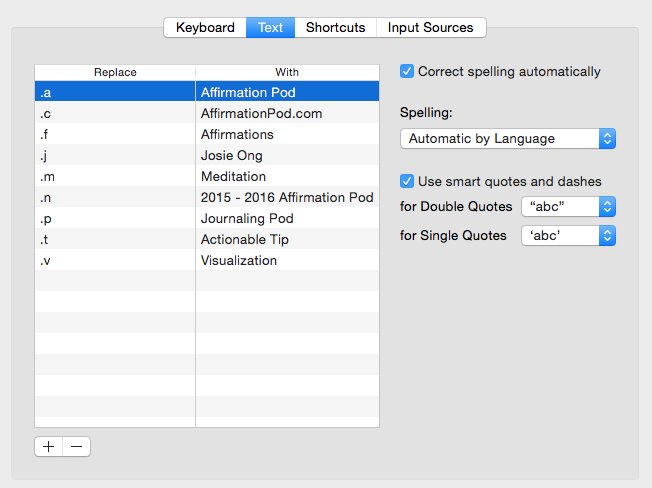Select the .n shortcut cell
This screenshot has width=652, height=488.
pos(115,197)
